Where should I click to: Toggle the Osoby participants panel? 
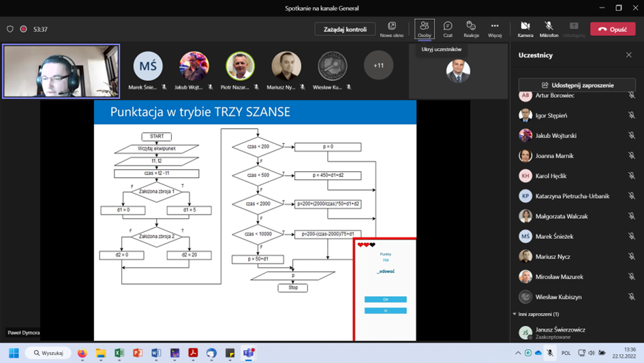pos(425,29)
